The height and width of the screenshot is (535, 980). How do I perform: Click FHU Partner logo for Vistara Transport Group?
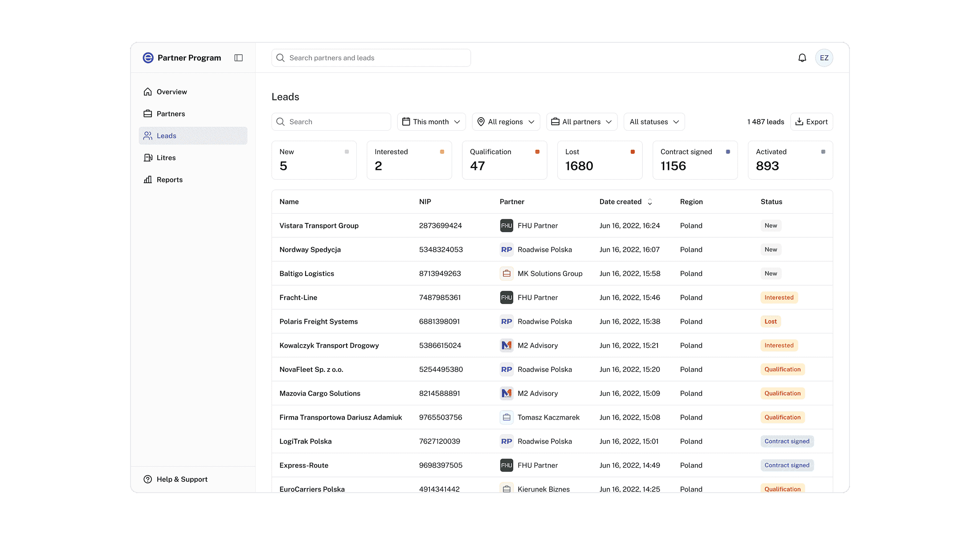pos(506,226)
